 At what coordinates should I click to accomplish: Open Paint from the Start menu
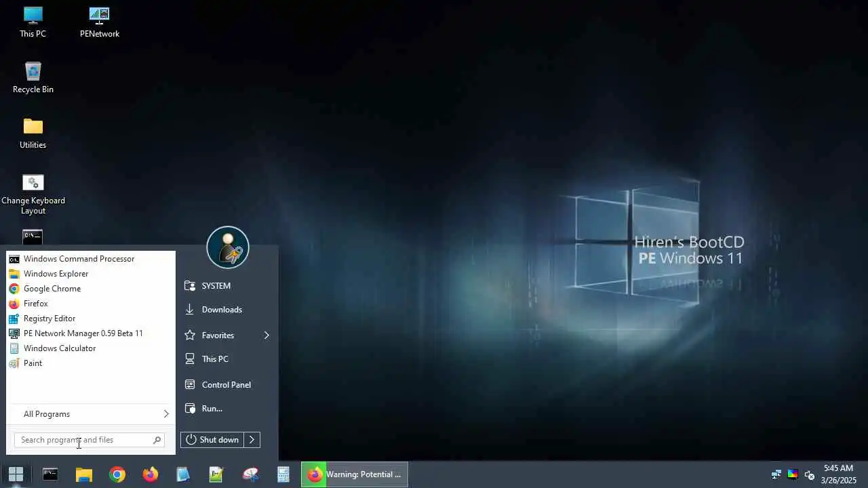tap(90, 363)
